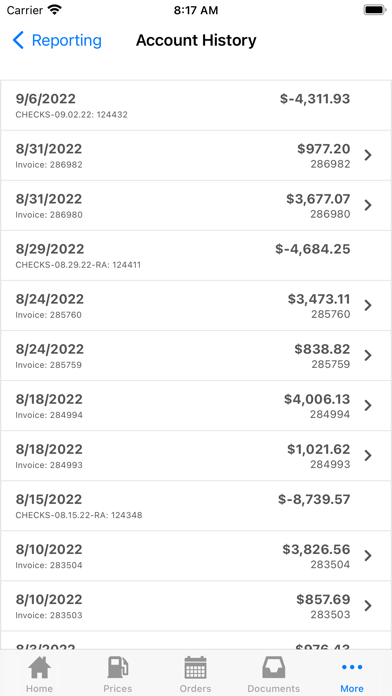
Task: Switch to the Documents tab label
Action: pyautogui.click(x=273, y=688)
